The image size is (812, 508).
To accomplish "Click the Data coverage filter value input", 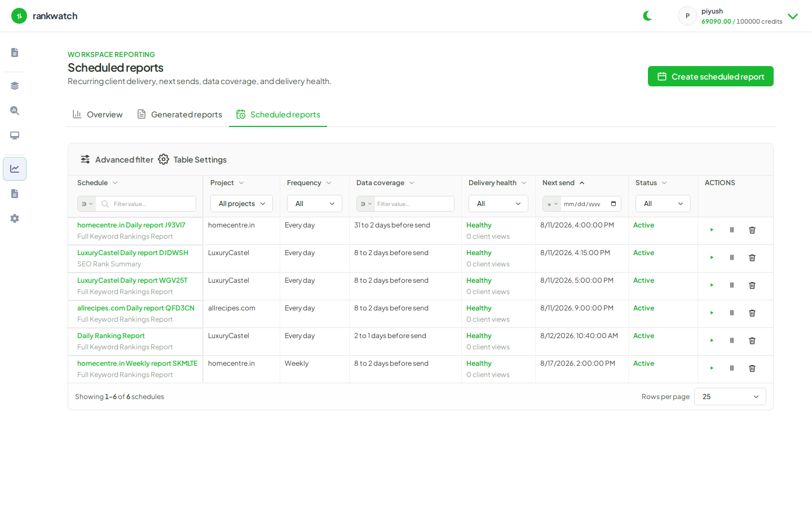I will 414,204.
